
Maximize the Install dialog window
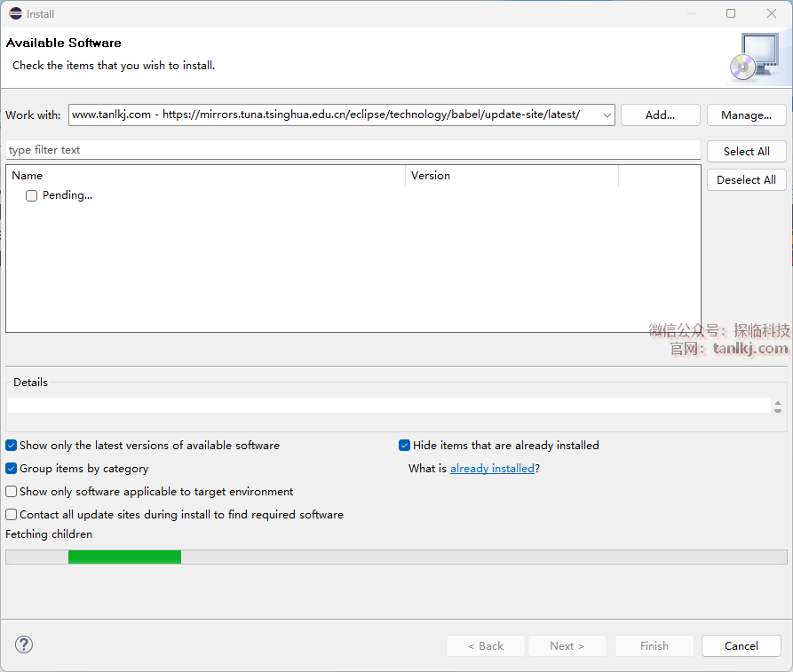point(731,13)
